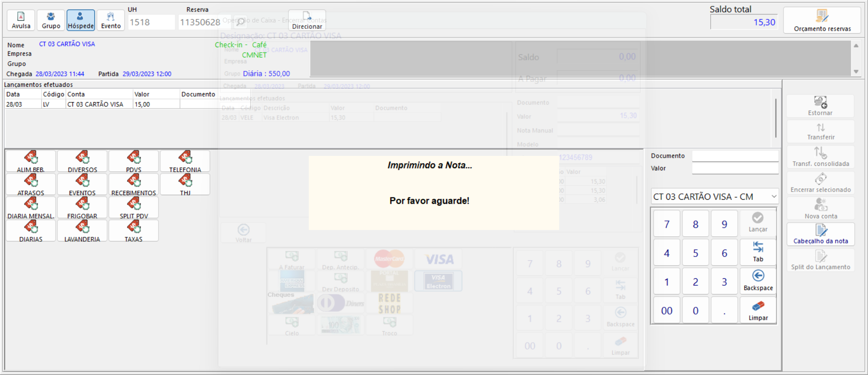
Task: Click the Data column header
Action: coord(23,94)
